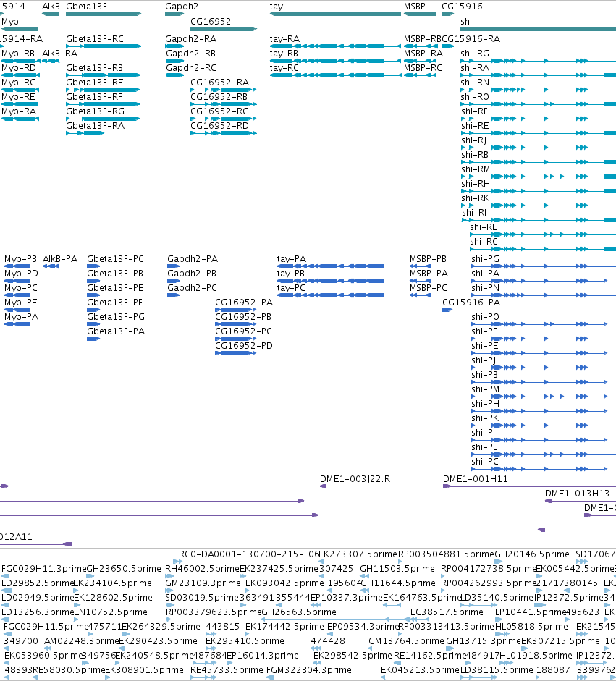Viewport: 616px width, 681px height.
Task: Select transcript shi-RM
Action: pyautogui.click(x=539, y=177)
